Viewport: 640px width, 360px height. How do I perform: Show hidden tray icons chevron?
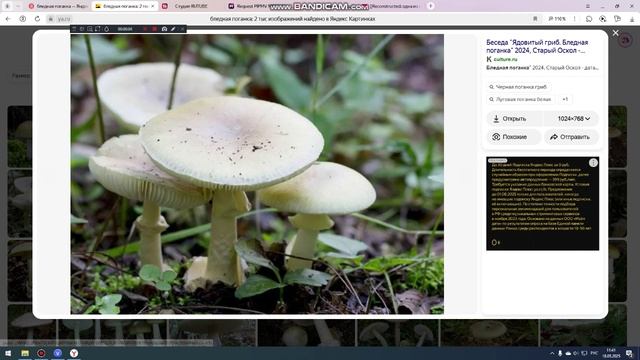[x=552, y=353]
